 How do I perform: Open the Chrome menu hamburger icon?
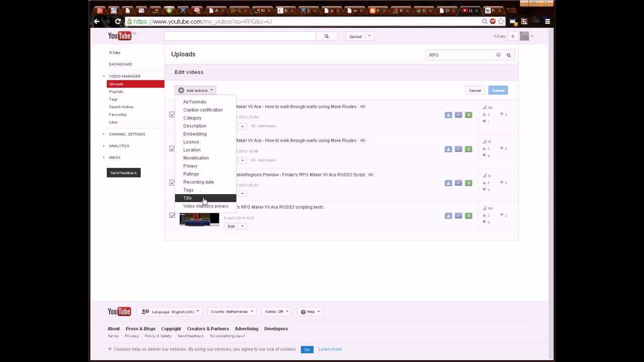547,21
